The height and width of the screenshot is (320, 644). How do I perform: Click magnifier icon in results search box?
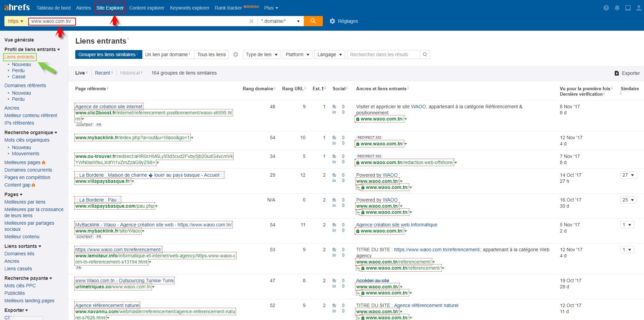click(425, 54)
